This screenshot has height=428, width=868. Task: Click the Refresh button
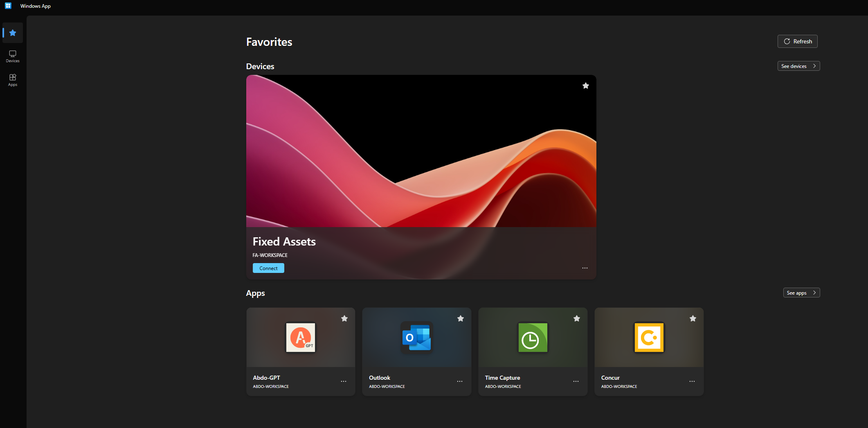coord(797,41)
